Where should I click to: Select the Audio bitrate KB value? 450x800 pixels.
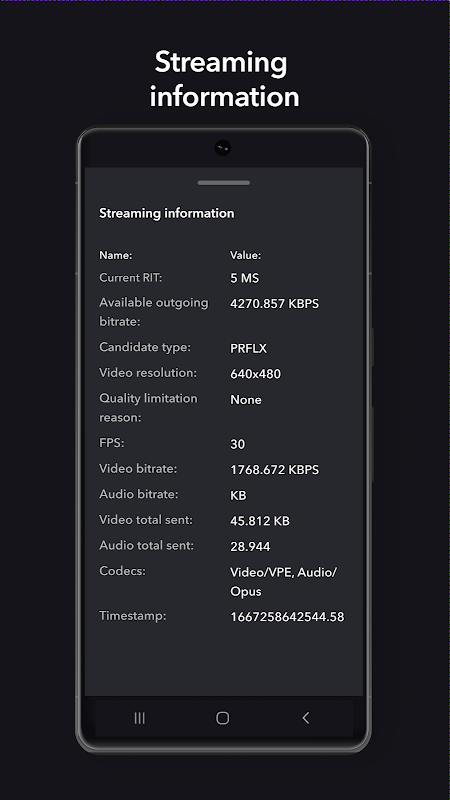click(238, 495)
